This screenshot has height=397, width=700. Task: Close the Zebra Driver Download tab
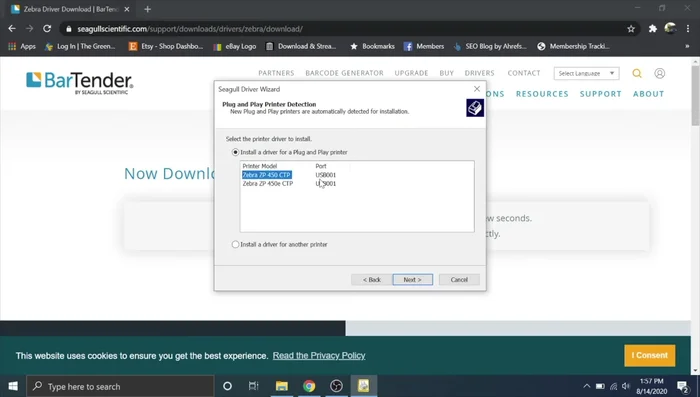click(127, 9)
